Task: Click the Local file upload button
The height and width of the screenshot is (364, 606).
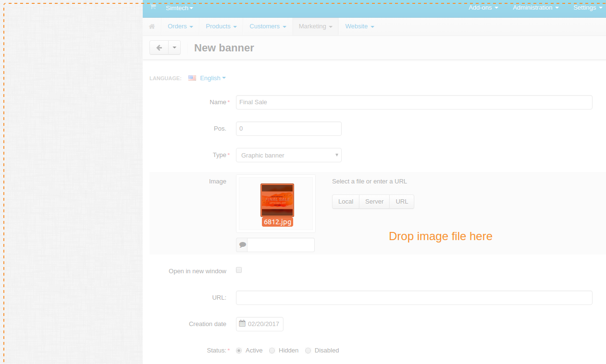Action: (x=346, y=202)
